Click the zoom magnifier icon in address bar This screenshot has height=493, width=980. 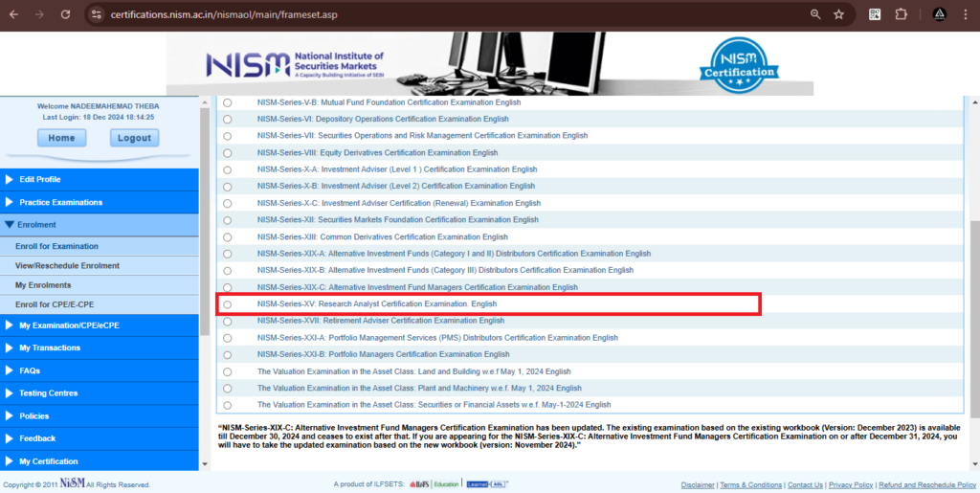(815, 14)
